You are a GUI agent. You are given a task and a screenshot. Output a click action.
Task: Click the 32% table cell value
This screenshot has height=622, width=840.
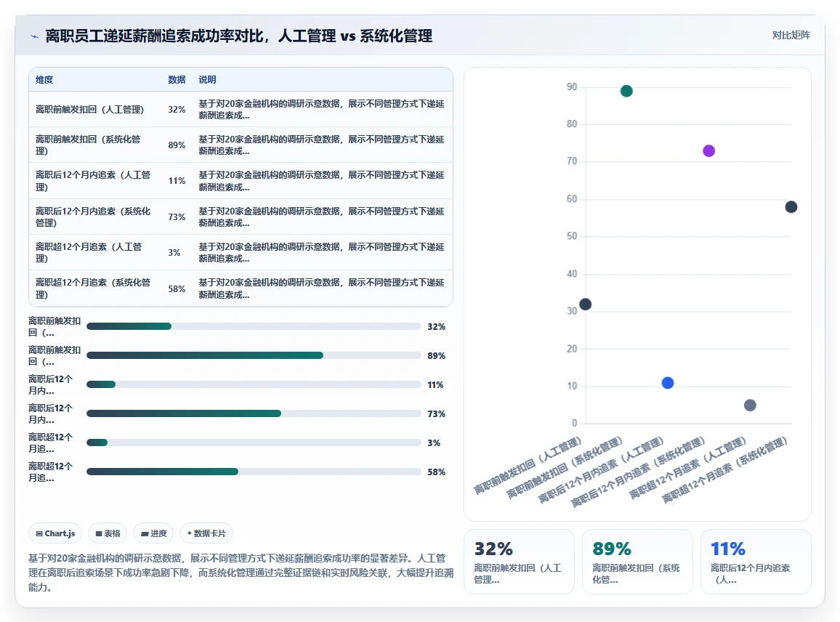(177, 109)
